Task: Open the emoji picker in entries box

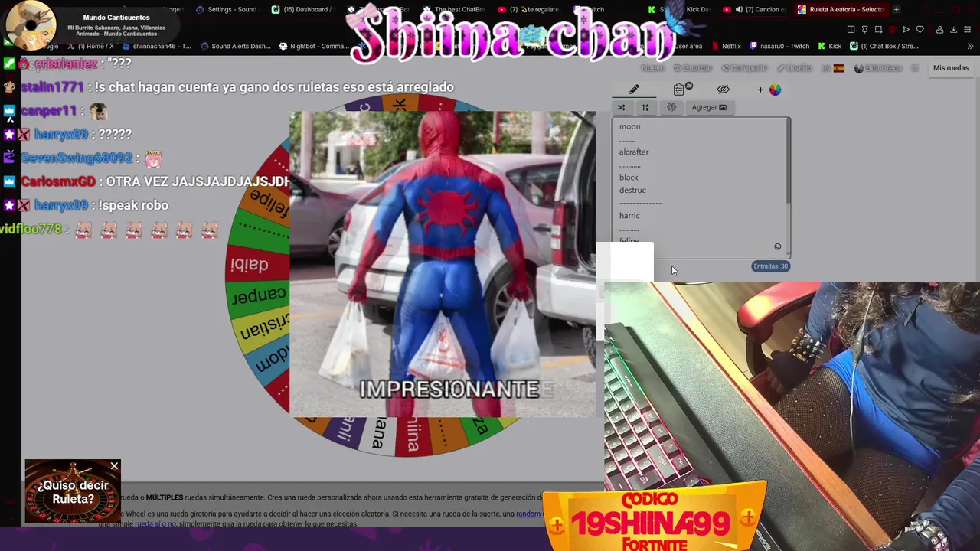Action: (777, 246)
